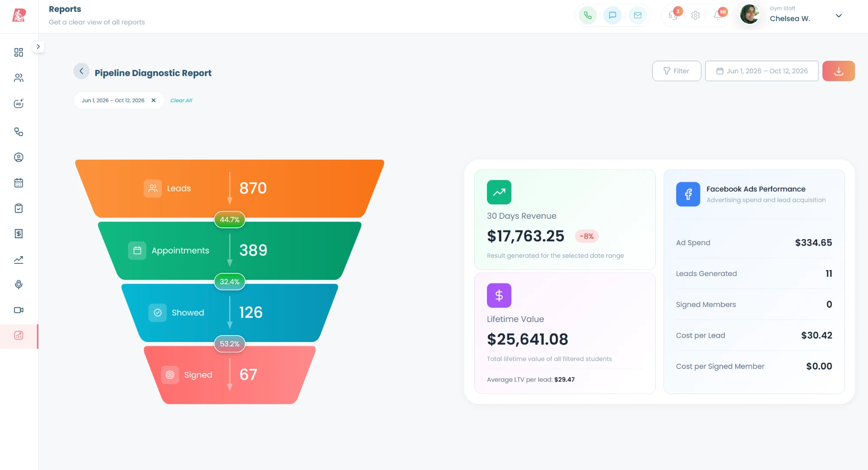
Task: Click the Lifetime Value purple dollar icon
Action: tap(499, 296)
